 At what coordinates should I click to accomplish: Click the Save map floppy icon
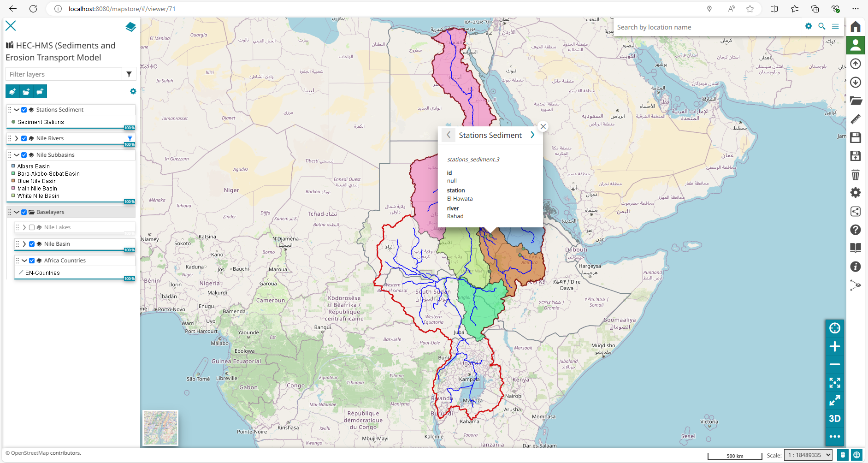tap(856, 137)
